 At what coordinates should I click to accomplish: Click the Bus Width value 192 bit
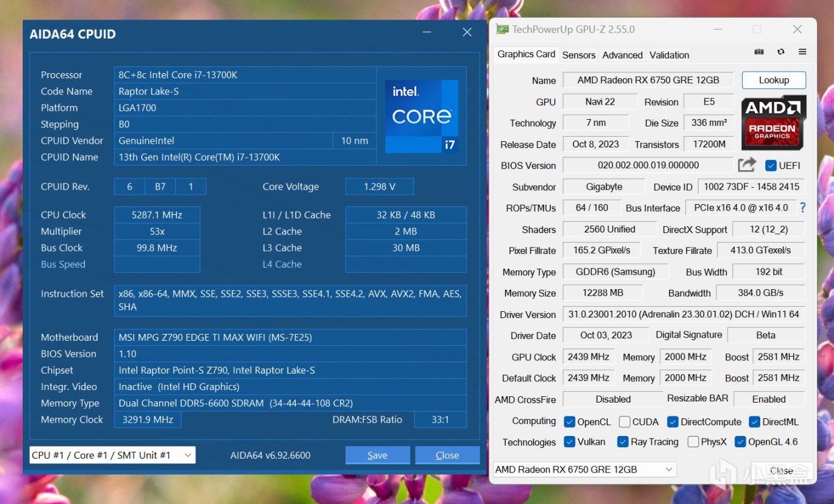click(768, 272)
